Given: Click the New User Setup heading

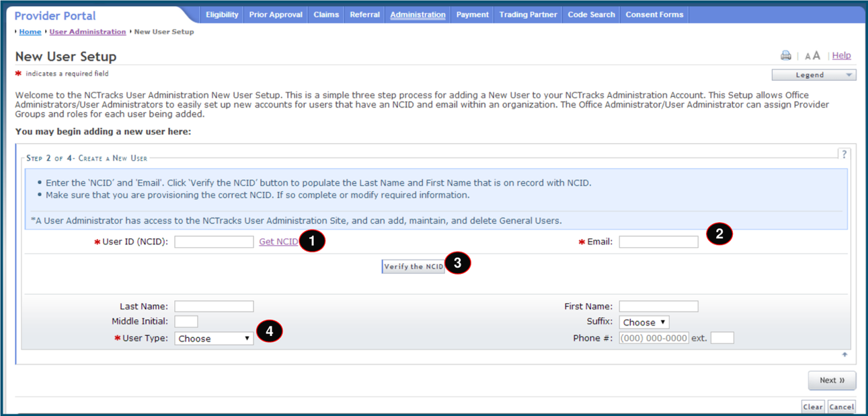Looking at the screenshot, I should point(66,57).
